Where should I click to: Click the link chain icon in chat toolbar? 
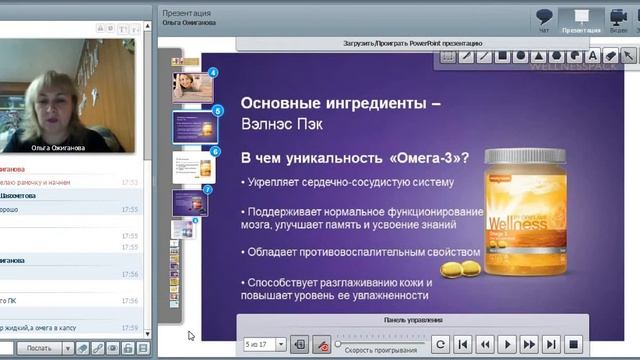click(98, 348)
